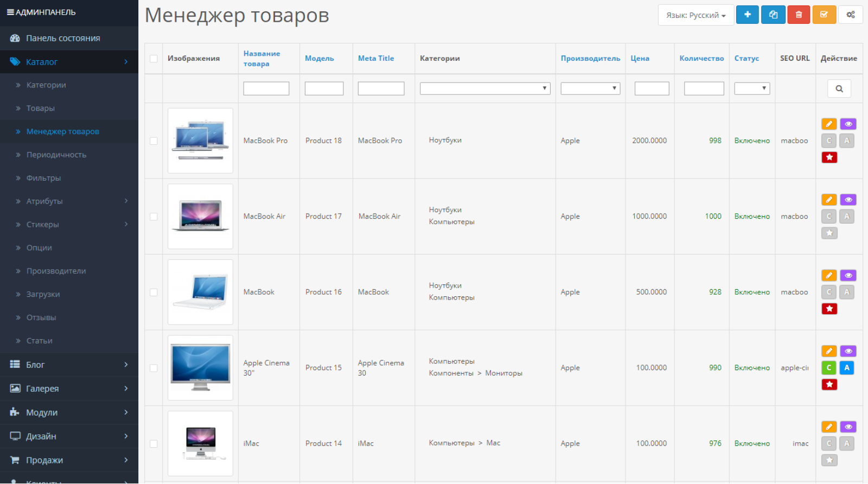Click the red trash delete button
This screenshot has width=868, height=484.
[x=799, y=15]
